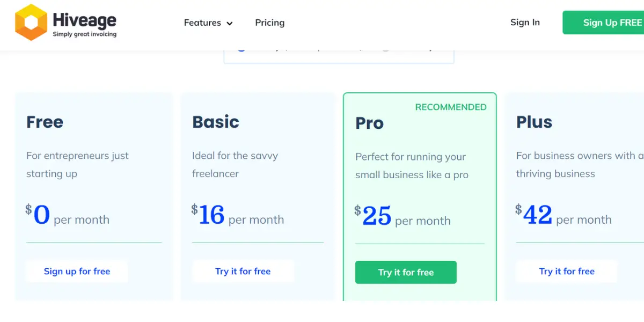The image size is (644, 322).
Task: Click green Try it for free under Pro
Action: pos(406,272)
